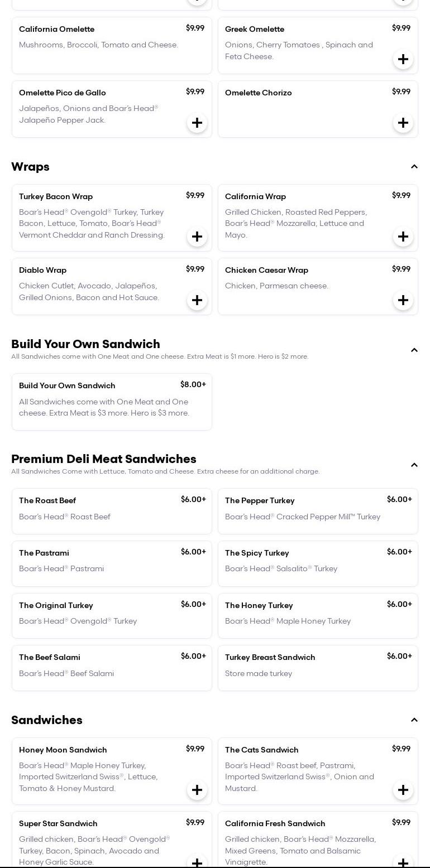This screenshot has height=868, width=430.
Task: Collapse Premium Deli Meat Sandwiches section
Action: pos(414,465)
